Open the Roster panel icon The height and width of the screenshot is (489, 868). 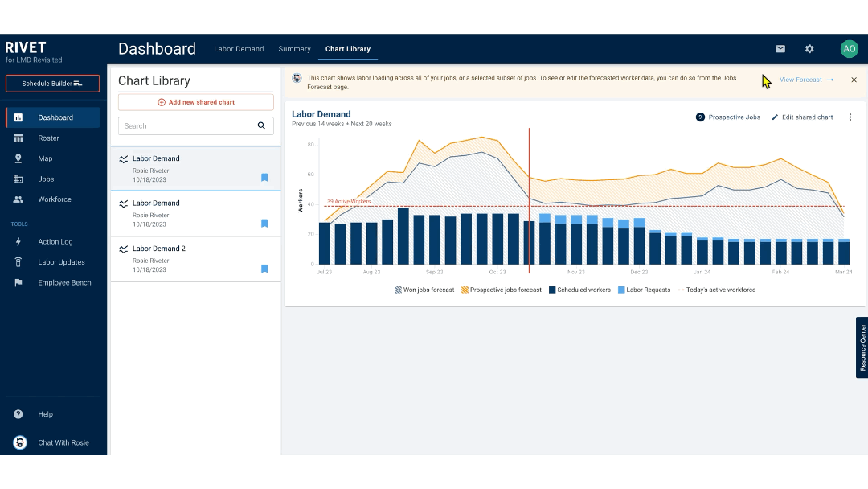coord(18,138)
